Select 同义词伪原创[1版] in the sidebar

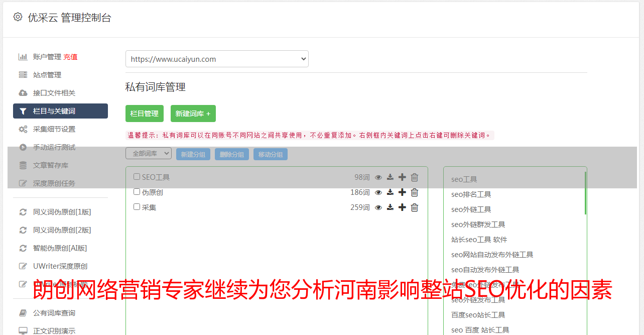point(62,212)
